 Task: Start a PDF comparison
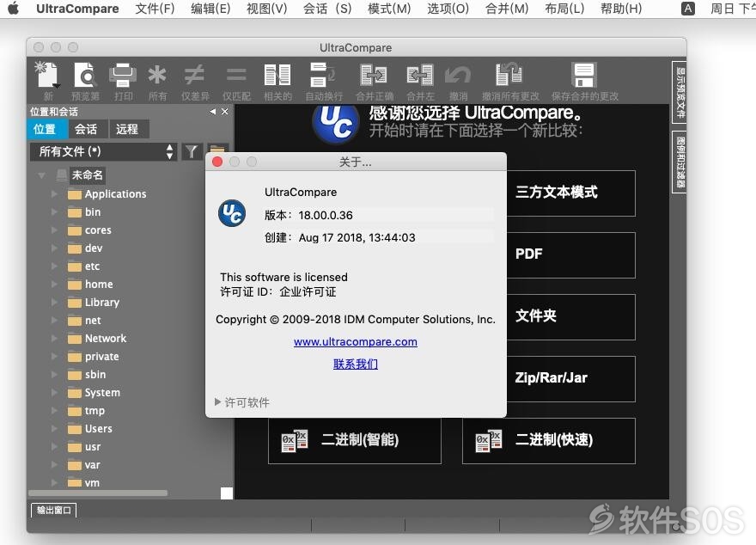click(570, 254)
